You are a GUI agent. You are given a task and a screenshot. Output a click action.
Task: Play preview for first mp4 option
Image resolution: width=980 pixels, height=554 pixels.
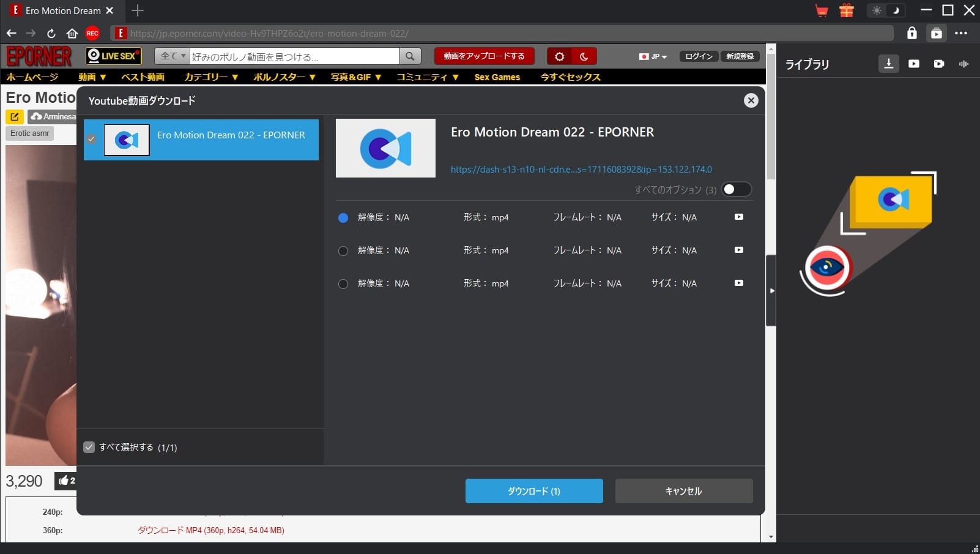[x=739, y=217]
